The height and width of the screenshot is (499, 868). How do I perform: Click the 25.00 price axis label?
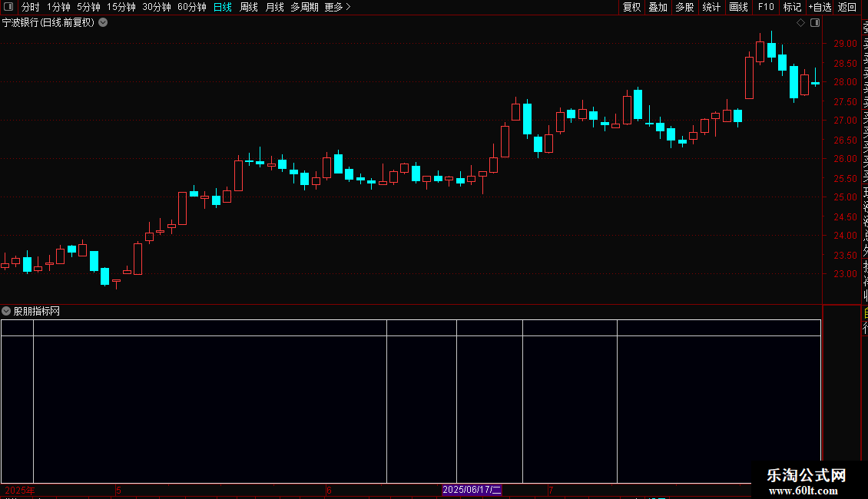[x=845, y=197]
